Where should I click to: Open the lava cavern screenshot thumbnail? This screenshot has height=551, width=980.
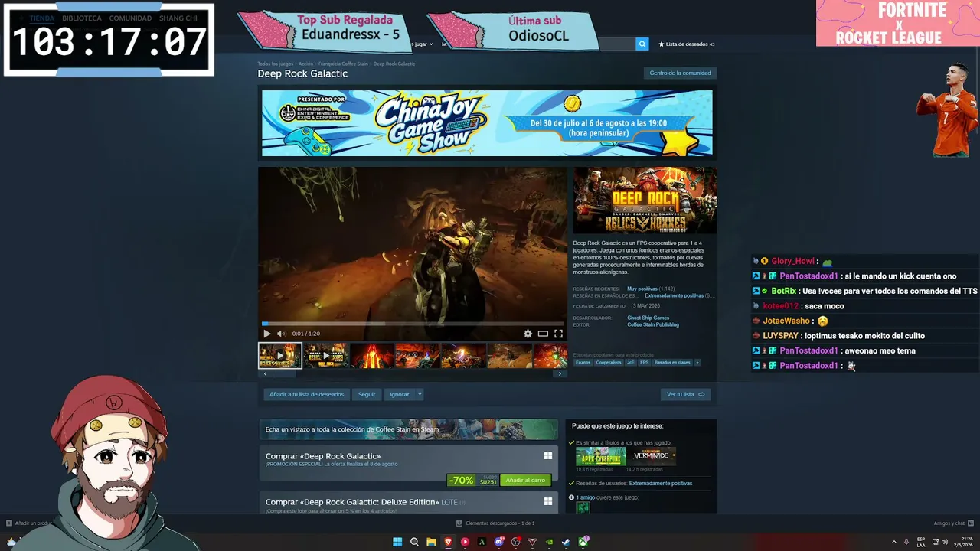[372, 356]
